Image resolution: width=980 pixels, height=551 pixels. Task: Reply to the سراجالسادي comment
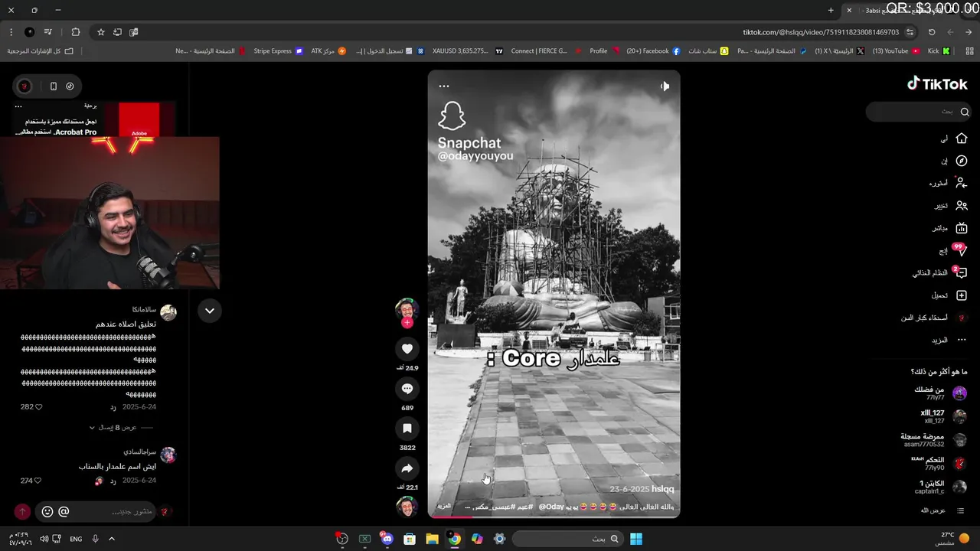pyautogui.click(x=113, y=481)
